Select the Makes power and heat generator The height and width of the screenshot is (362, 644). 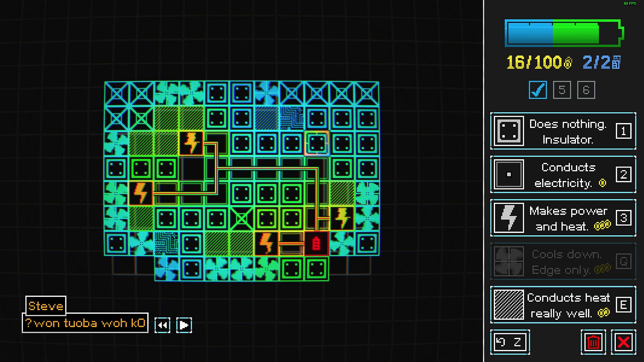pos(563,218)
